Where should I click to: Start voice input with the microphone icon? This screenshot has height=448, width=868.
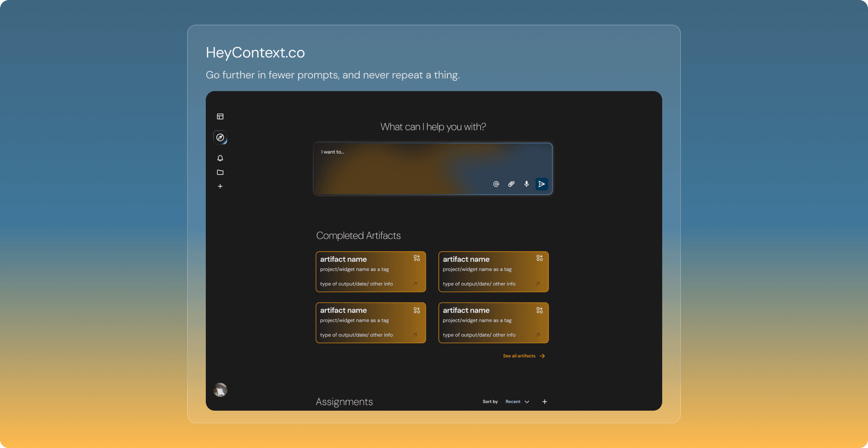(x=526, y=184)
